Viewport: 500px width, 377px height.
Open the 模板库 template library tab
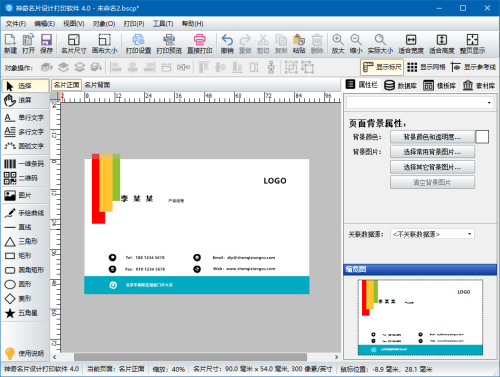[x=440, y=85]
